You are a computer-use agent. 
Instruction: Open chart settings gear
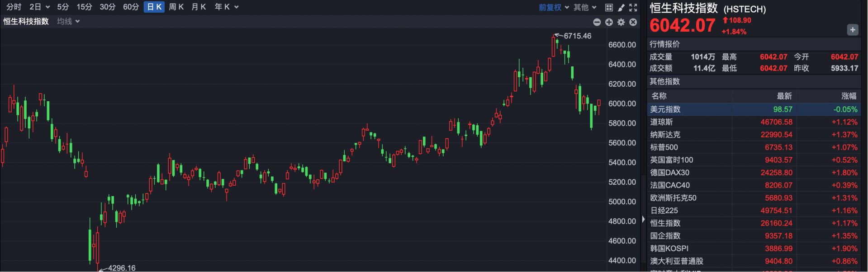tap(621, 22)
